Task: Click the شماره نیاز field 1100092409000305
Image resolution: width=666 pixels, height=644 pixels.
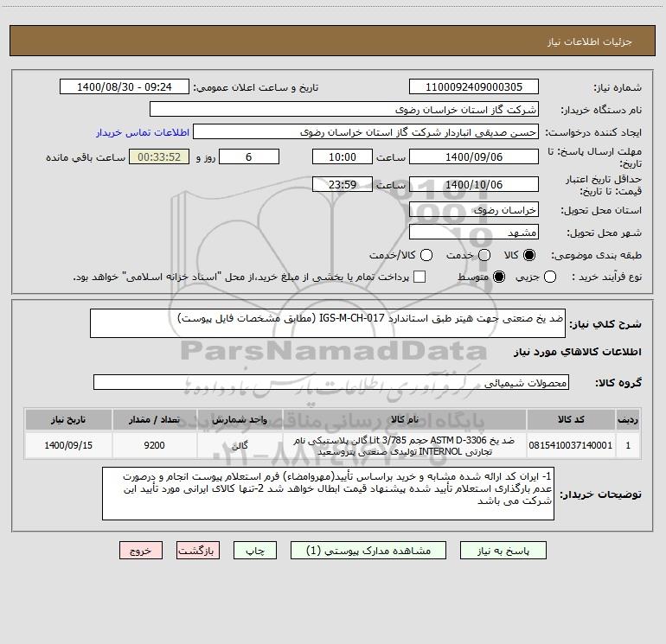Action: click(474, 87)
